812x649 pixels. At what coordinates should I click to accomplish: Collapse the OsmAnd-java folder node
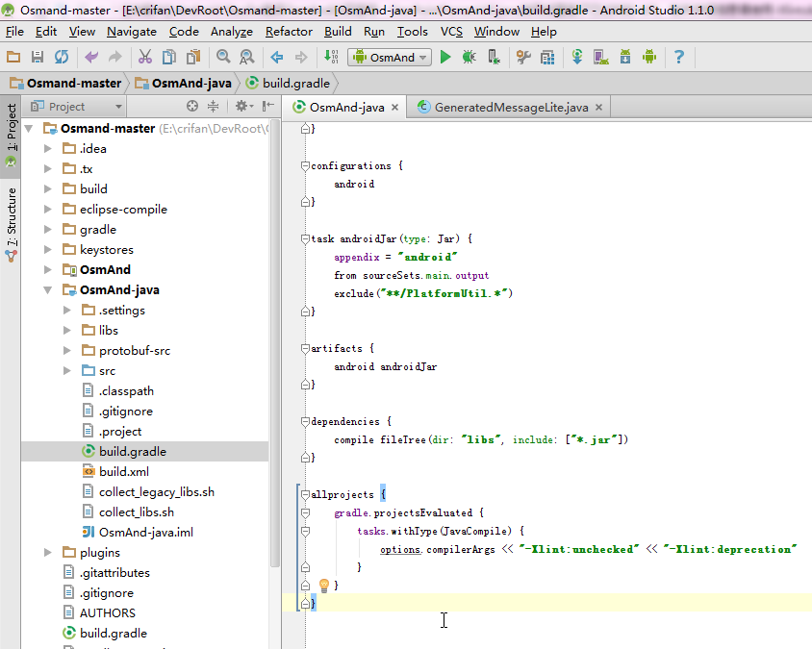pos(48,290)
